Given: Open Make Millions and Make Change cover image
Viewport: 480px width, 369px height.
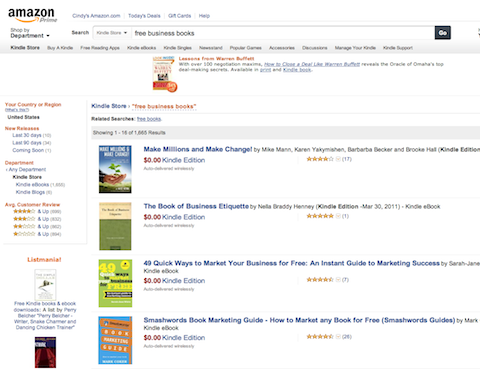Looking at the screenshot, I should point(115,169).
